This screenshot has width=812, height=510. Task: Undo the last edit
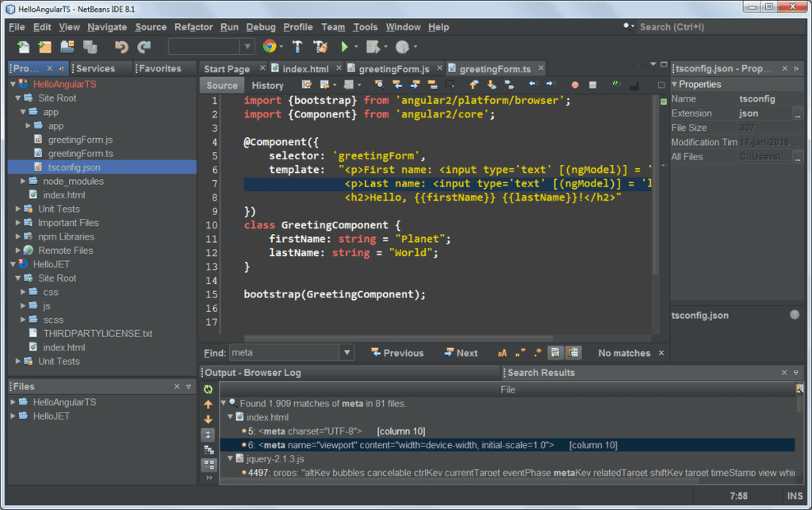click(x=123, y=48)
